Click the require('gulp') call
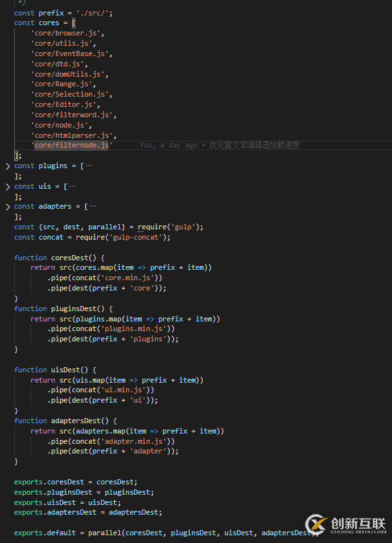Image resolution: width=392 pixels, height=543 pixels. (169, 227)
